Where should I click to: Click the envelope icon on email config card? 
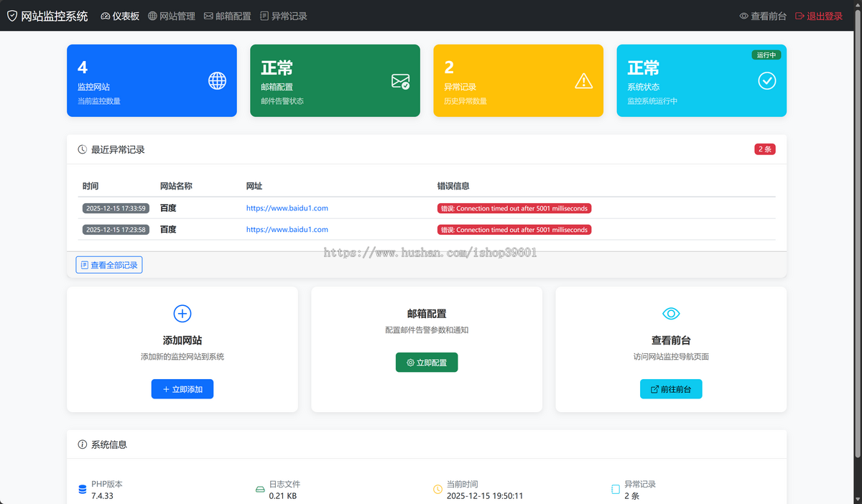pos(400,81)
